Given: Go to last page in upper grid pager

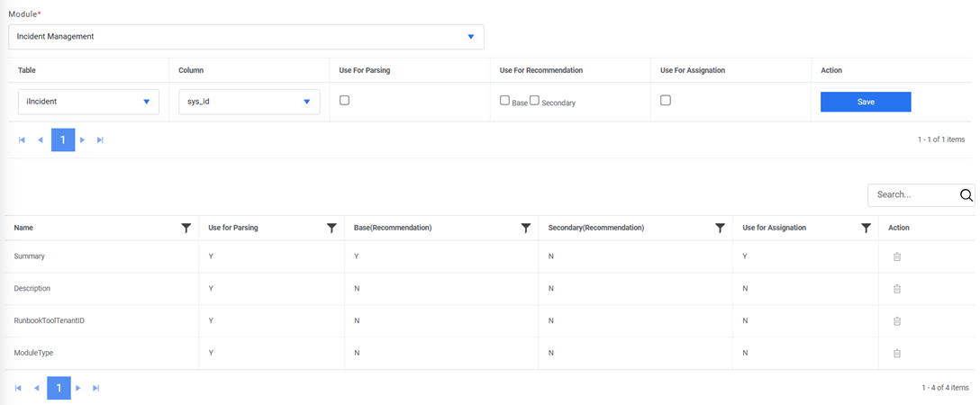Looking at the screenshot, I should pos(100,140).
